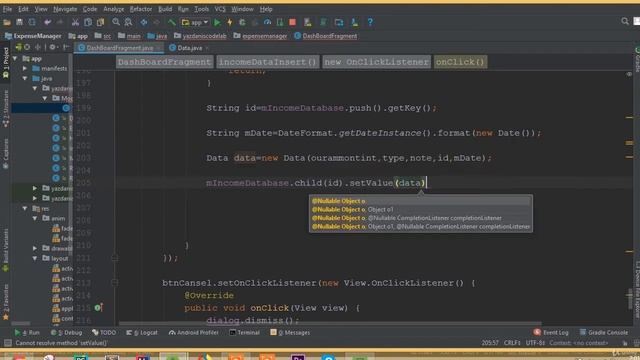Open the Project Structure icon
640x360 pixels.
339,22
